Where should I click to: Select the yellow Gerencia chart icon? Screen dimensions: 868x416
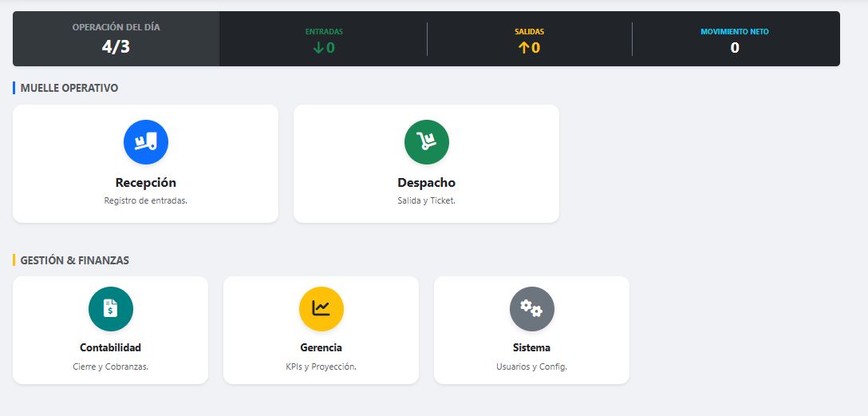(321, 309)
